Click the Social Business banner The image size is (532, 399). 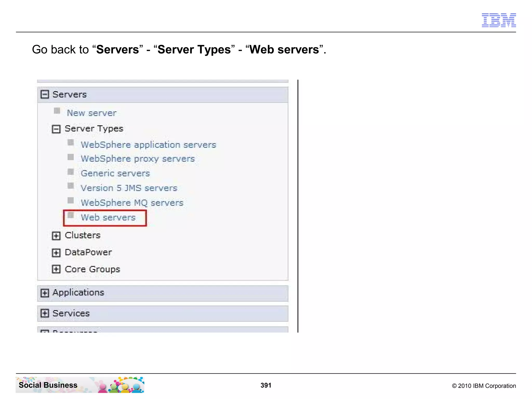click(x=80, y=385)
